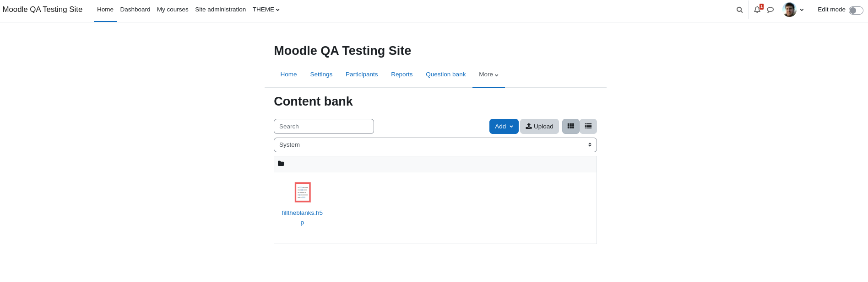Viewport: 868px width, 282px height.
Task: Focus the content bank Search field
Action: [x=324, y=127]
